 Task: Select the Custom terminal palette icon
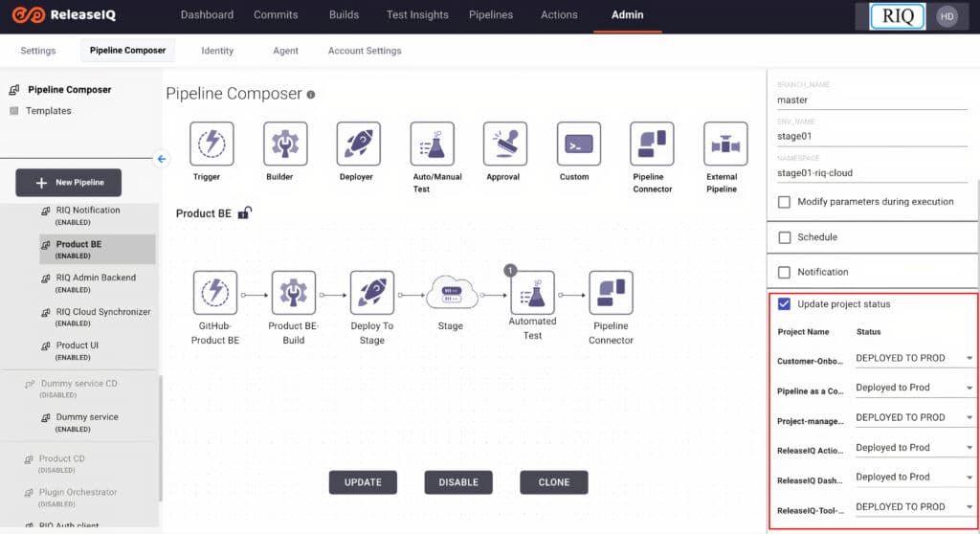tap(579, 144)
